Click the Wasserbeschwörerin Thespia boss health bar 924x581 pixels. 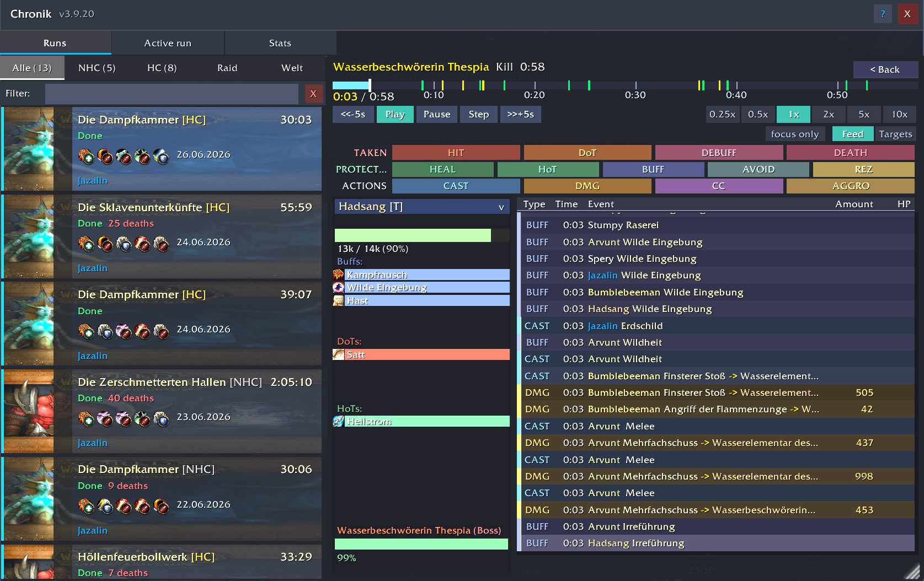[x=421, y=544]
